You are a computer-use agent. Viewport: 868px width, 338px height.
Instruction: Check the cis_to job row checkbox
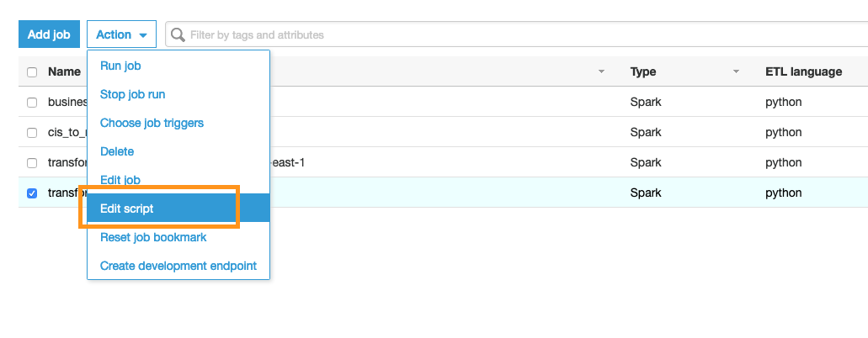32,133
